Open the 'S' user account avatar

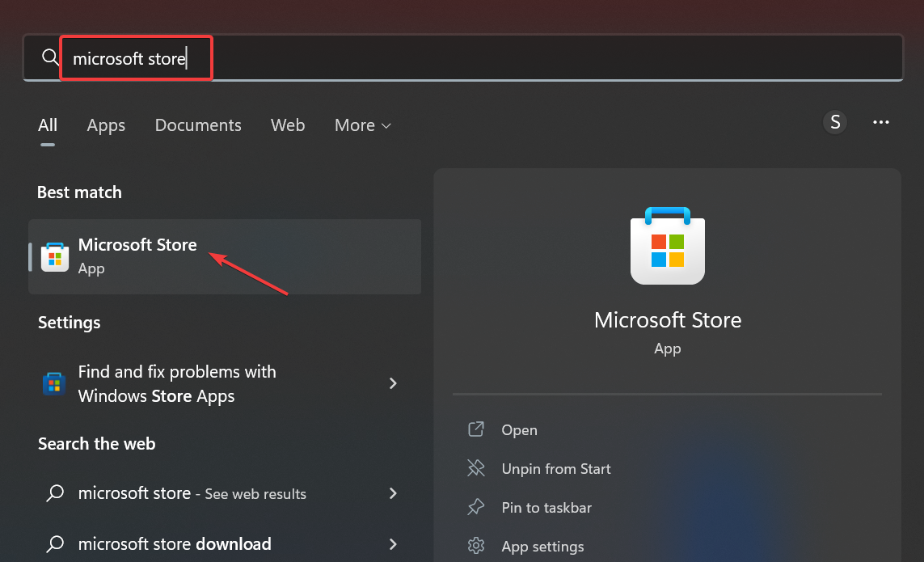[835, 122]
